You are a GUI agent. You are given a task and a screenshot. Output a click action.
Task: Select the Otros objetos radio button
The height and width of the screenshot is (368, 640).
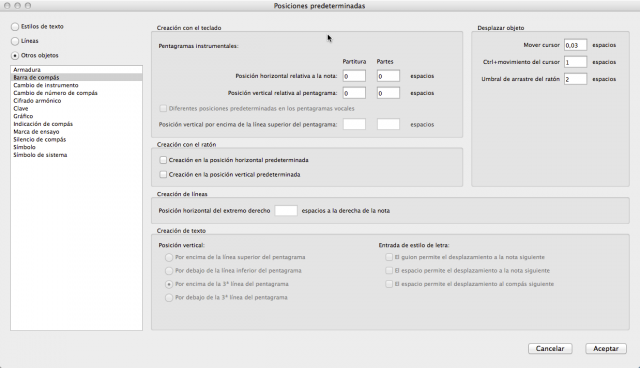tap(15, 55)
